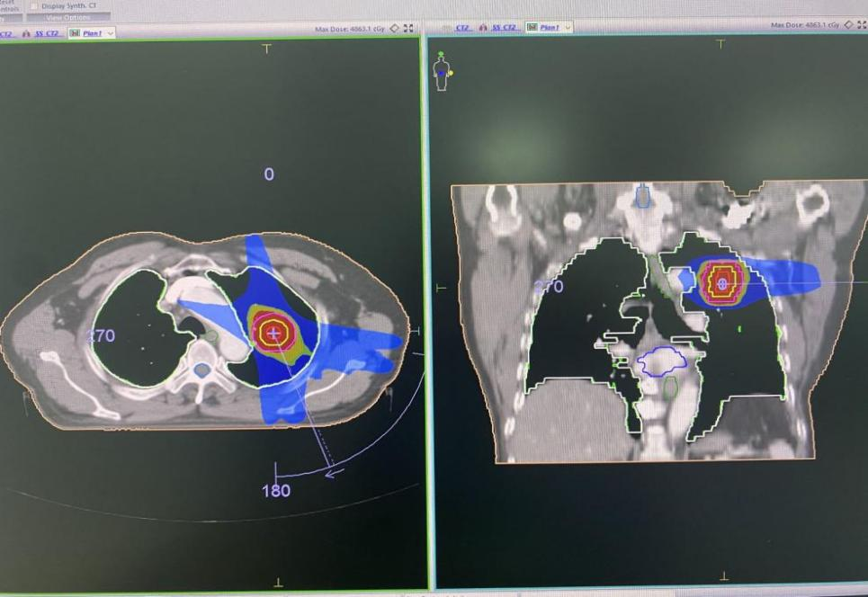
Task: Click the patient orientation figure in coronal view
Action: click(x=442, y=72)
